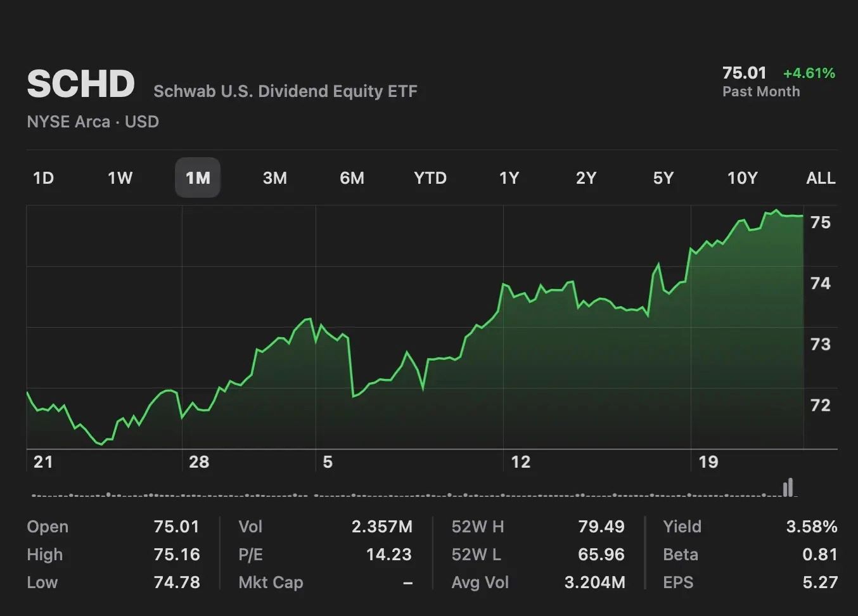The width and height of the screenshot is (858, 616).
Task: Click the date label 28 on the chart axis
Action: (199, 462)
